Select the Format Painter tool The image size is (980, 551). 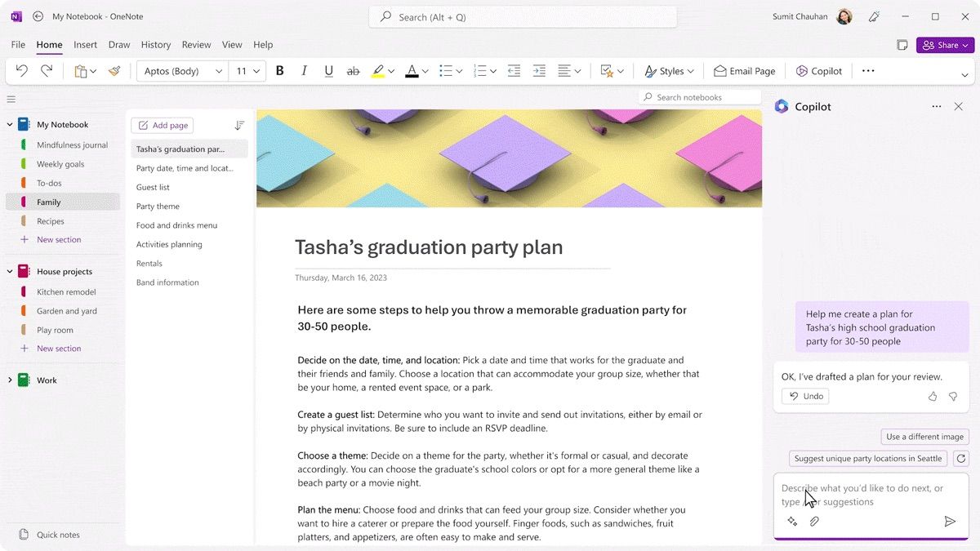coord(114,70)
